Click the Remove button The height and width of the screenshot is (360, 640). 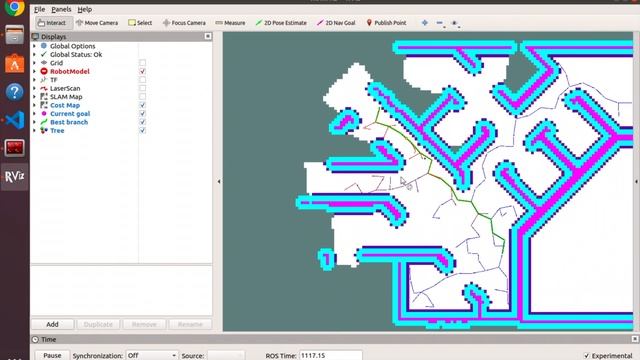tap(144, 324)
